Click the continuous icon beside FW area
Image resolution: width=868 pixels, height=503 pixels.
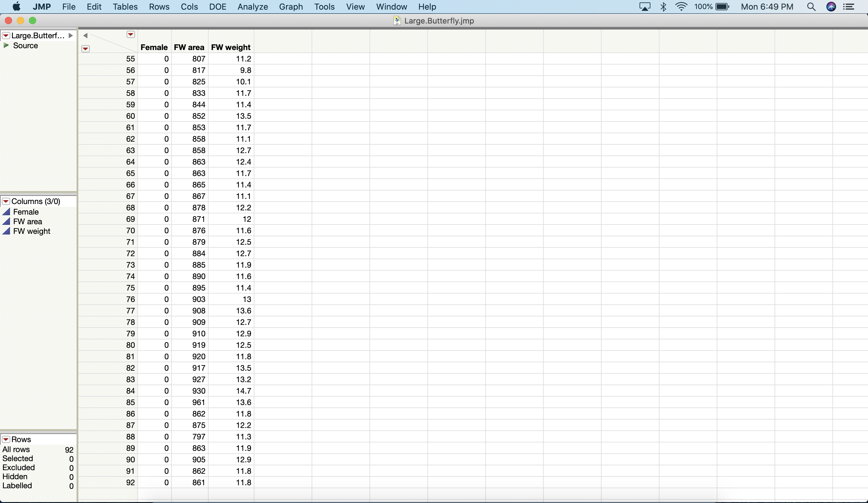[x=6, y=221]
